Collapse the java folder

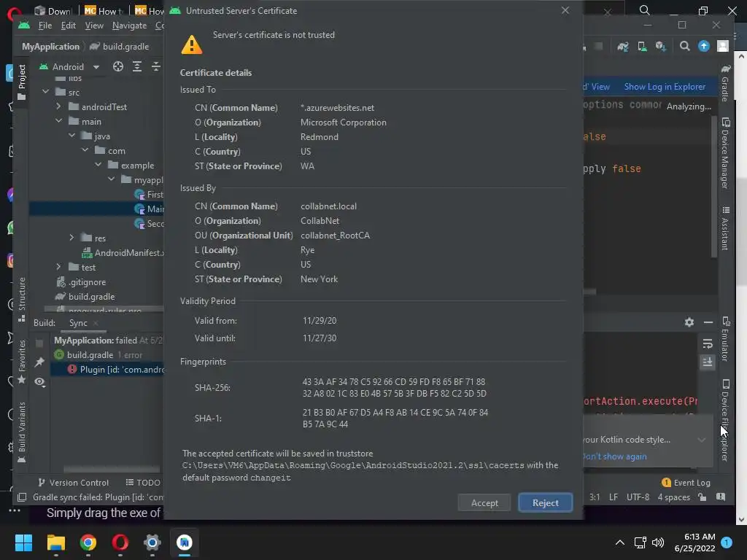coord(72,136)
